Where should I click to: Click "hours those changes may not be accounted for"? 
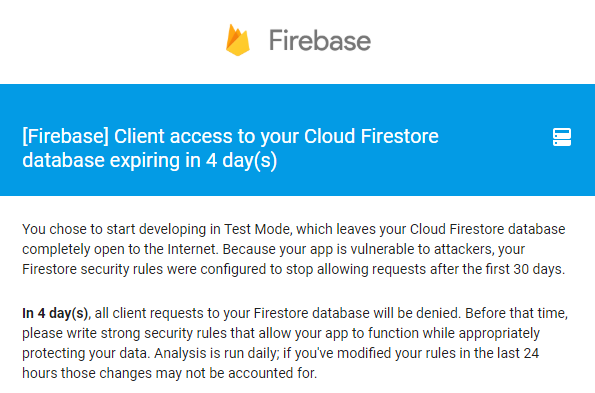[169, 373]
